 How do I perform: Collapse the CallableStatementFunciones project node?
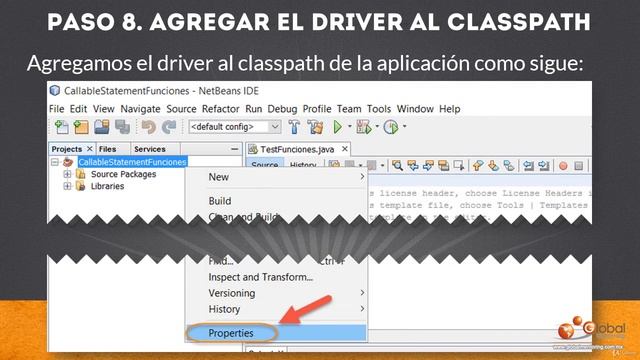click(55, 162)
